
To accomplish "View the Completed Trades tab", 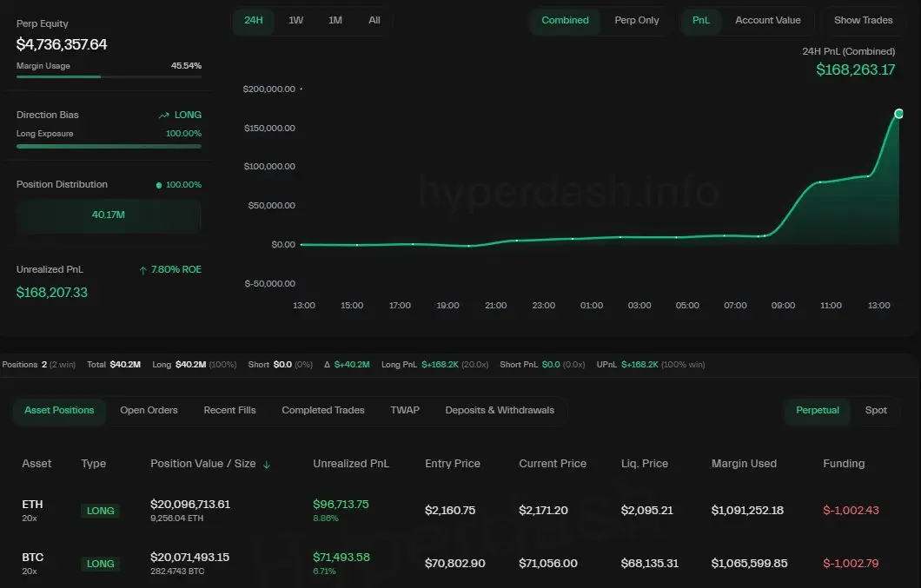I will [323, 410].
